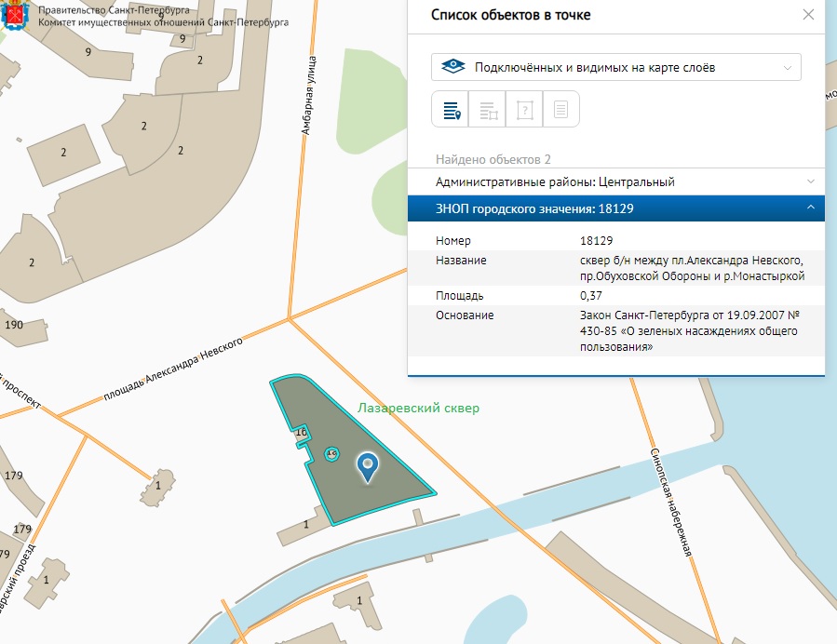Screen dimensions: 837x644
Task: Click the blue location pin marker on the map
Action: [368, 467]
